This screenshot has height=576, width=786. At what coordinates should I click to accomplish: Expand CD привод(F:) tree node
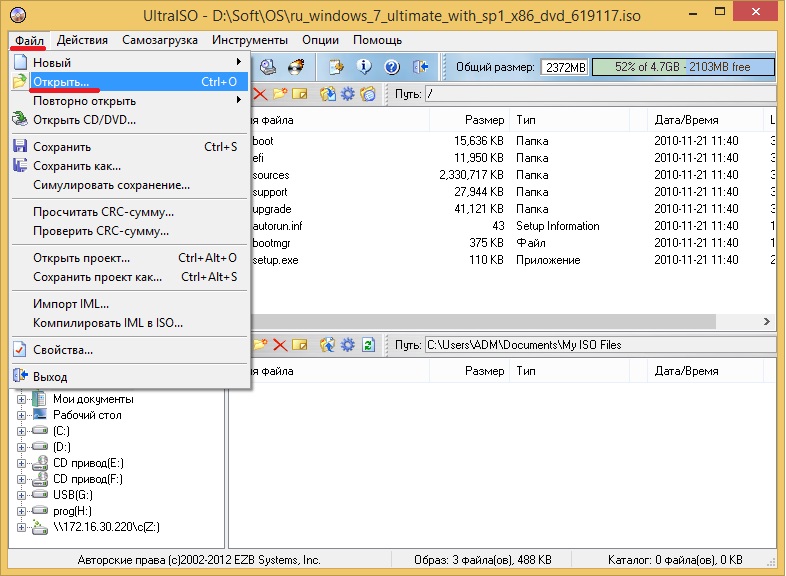tap(21, 479)
